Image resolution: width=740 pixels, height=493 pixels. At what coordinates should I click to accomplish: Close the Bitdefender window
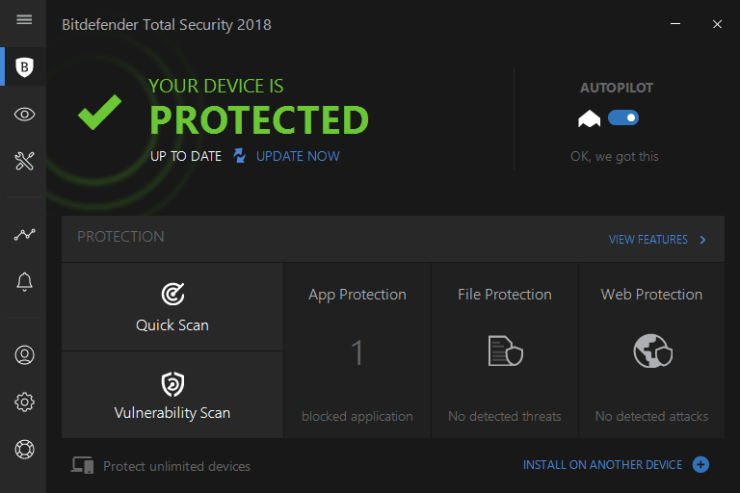(717, 24)
